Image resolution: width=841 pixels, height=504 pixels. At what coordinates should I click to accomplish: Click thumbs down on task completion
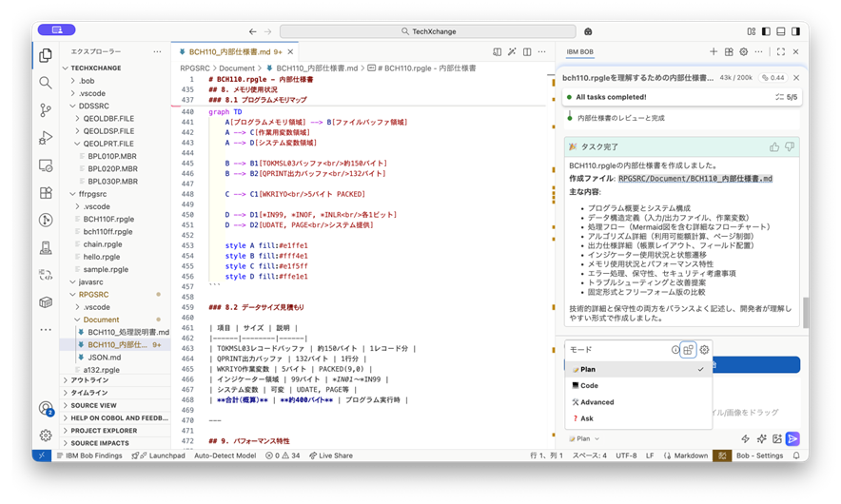(x=789, y=146)
